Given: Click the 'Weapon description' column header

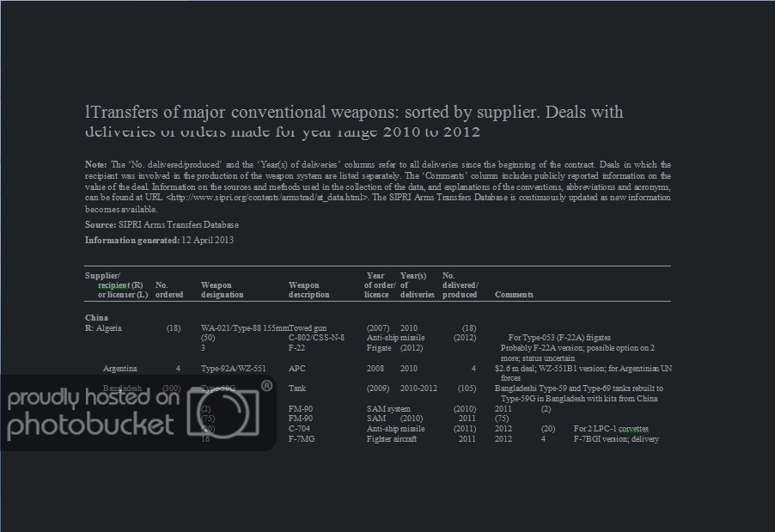Looking at the screenshot, I should [x=309, y=290].
